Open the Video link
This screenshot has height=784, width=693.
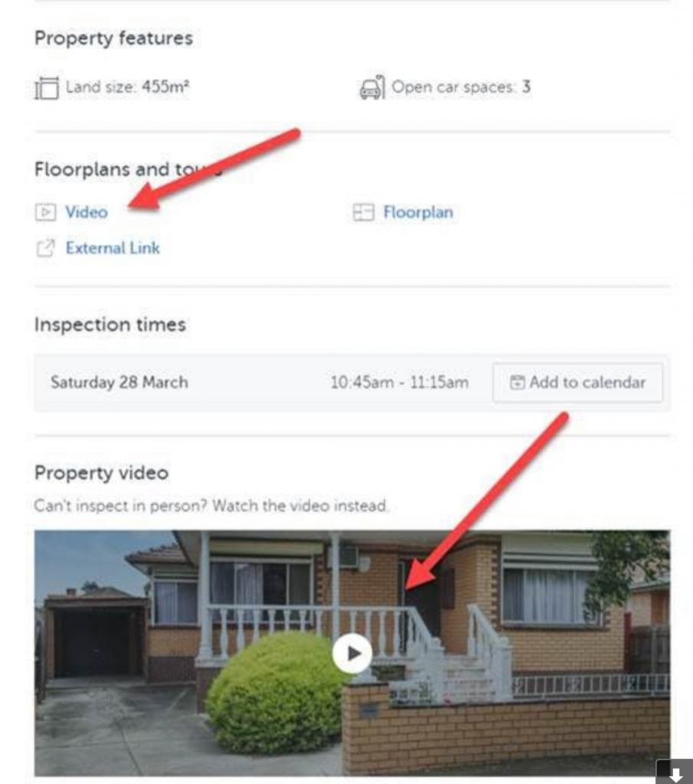coord(87,212)
